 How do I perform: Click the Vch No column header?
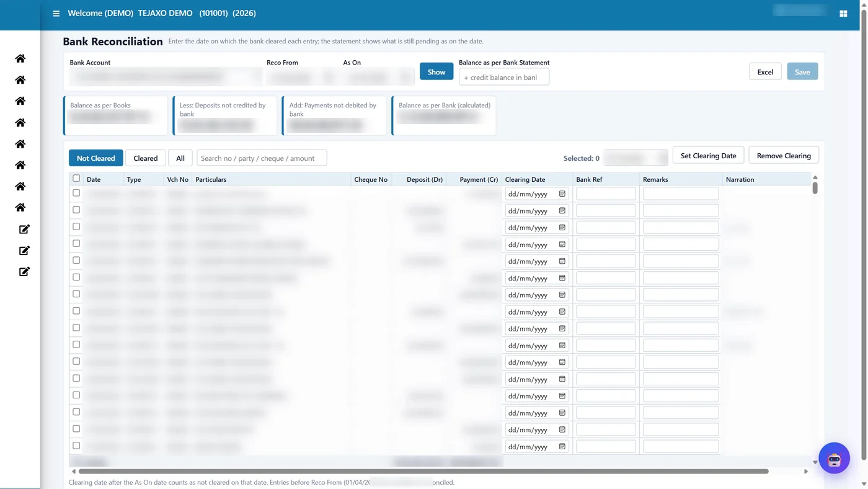pyautogui.click(x=177, y=179)
